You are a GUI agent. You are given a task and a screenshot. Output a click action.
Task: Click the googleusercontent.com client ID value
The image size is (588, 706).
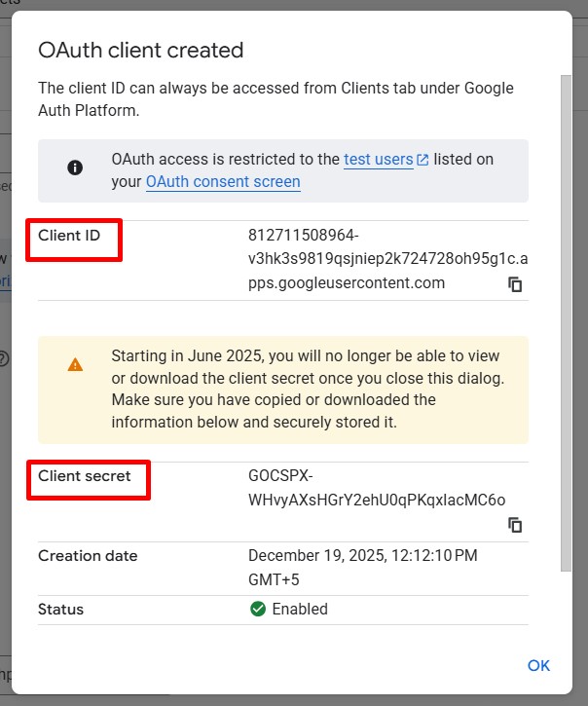tap(387, 260)
